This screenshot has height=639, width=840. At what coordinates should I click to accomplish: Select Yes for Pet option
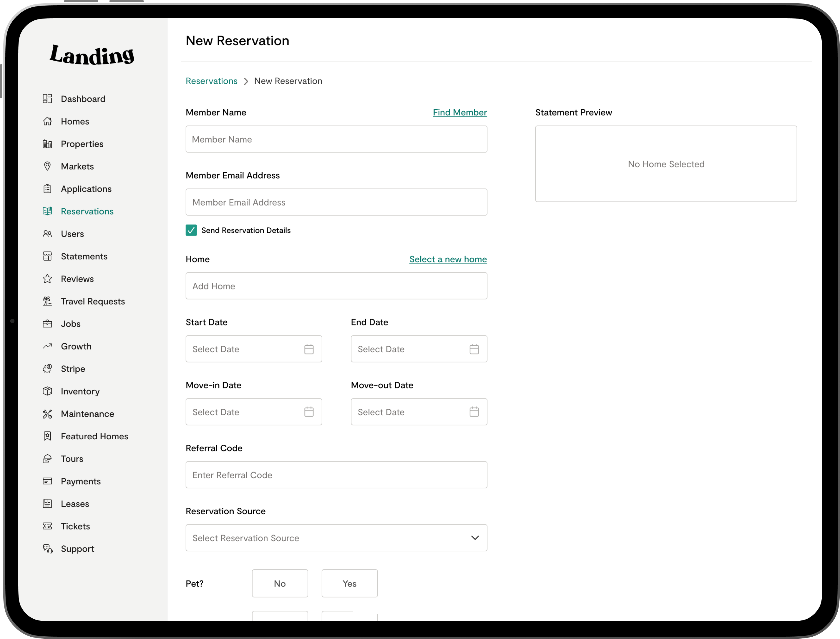[349, 583]
